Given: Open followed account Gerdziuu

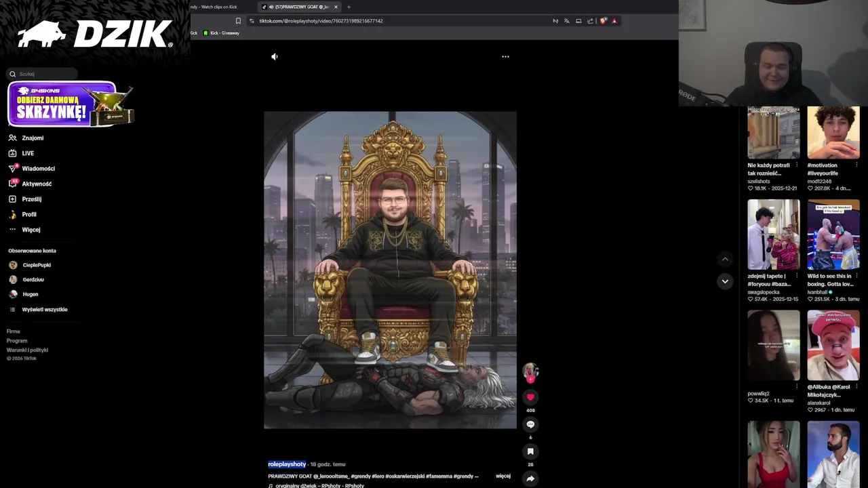Looking at the screenshot, I should (x=26, y=280).
